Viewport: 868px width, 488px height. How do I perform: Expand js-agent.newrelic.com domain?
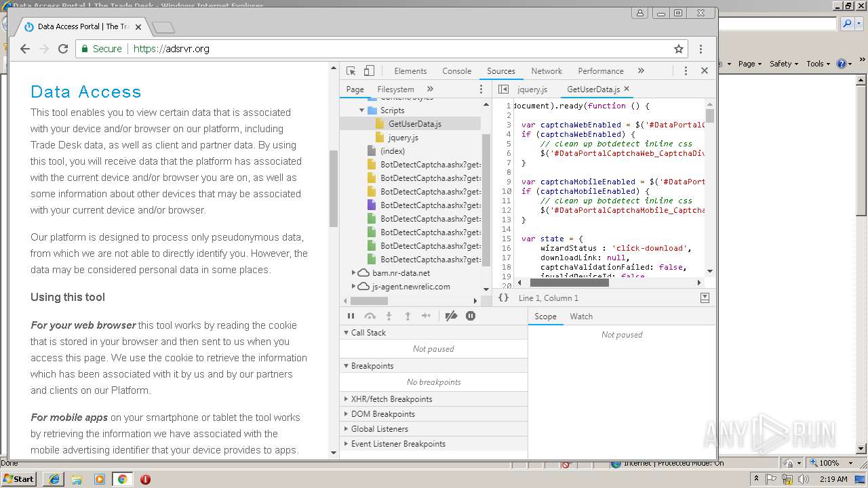tap(353, 286)
